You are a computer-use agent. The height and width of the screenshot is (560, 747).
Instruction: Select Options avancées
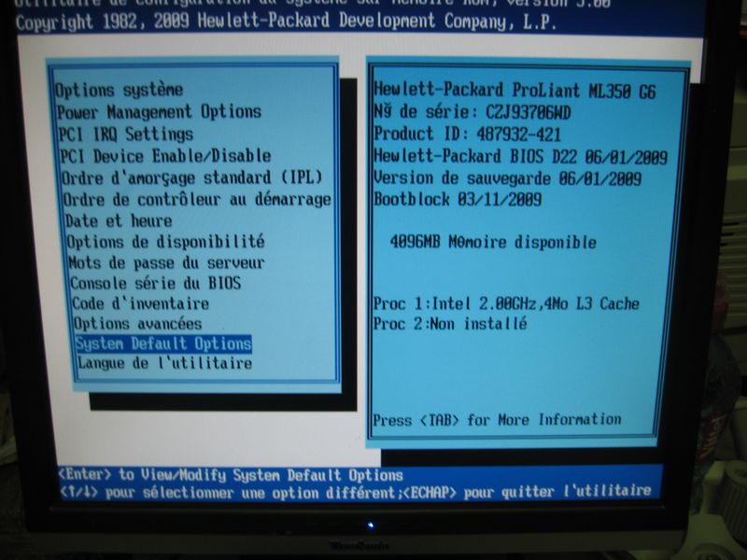click(x=137, y=323)
